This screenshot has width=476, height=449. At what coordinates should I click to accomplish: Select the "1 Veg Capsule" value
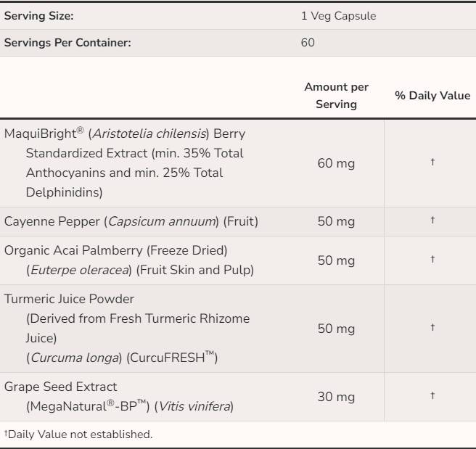[338, 15]
